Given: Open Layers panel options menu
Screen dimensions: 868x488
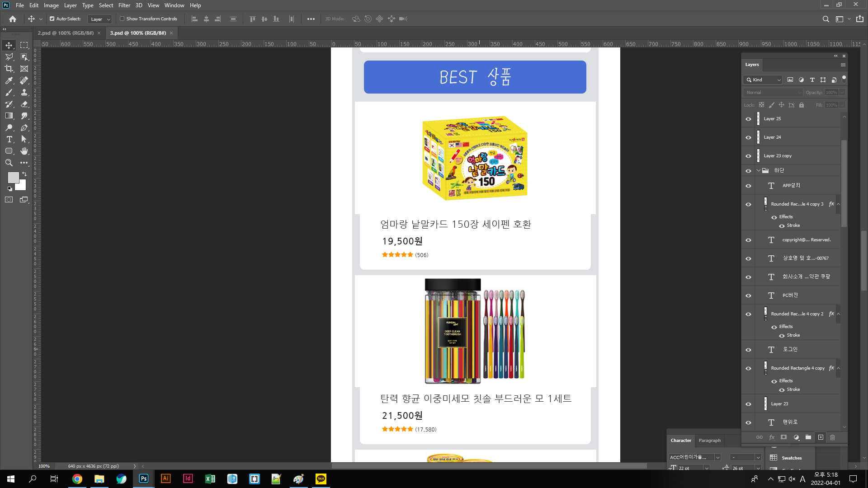Looking at the screenshot, I should [x=843, y=65].
